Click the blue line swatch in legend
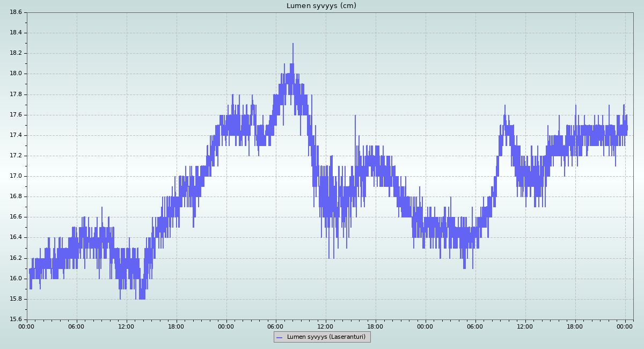644x349 pixels. click(279, 337)
